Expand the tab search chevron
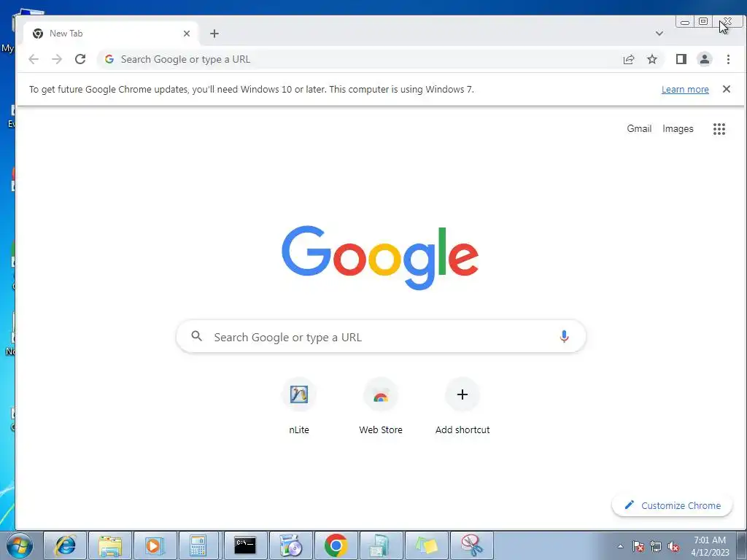Viewport: 747px width, 560px height. [x=659, y=34]
